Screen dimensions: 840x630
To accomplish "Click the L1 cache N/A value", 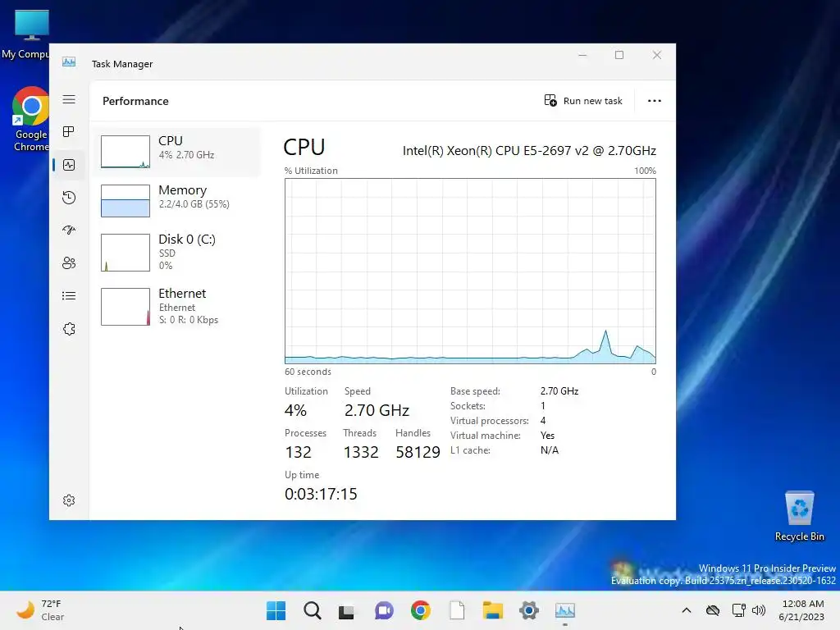I will click(x=549, y=450).
